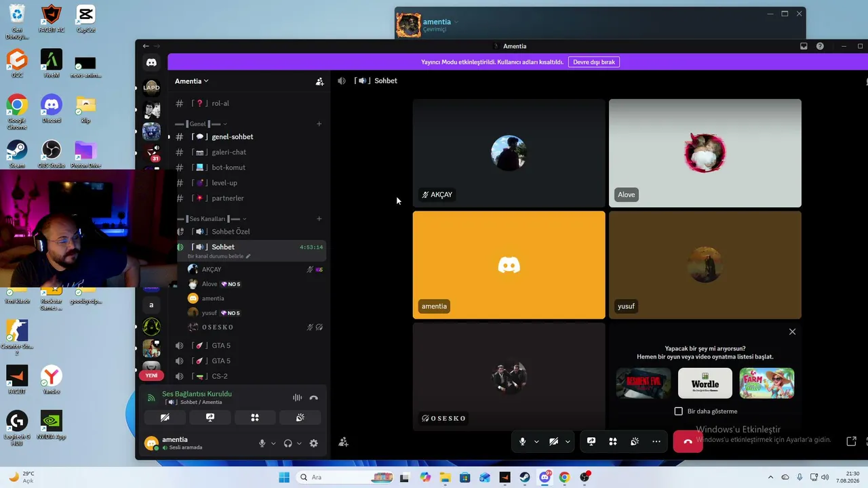Open activities from the call control bar
Screen dimensions: 868x488
tap(613, 442)
